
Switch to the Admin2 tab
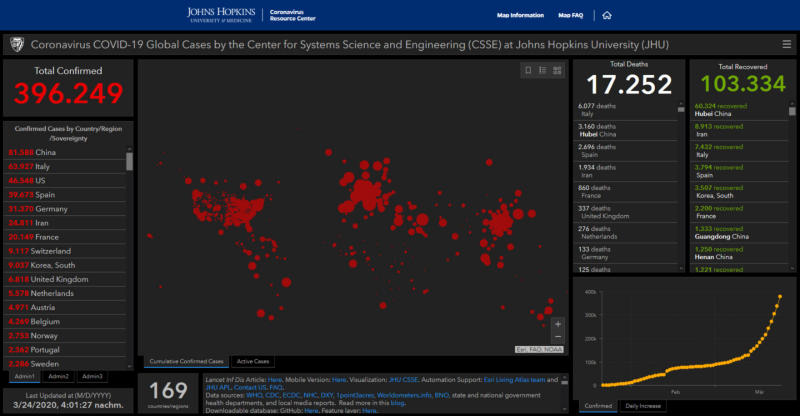tap(58, 376)
